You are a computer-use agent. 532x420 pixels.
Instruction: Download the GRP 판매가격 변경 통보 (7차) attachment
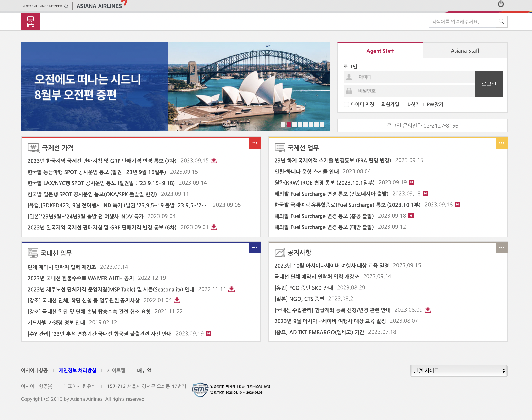[x=213, y=161]
